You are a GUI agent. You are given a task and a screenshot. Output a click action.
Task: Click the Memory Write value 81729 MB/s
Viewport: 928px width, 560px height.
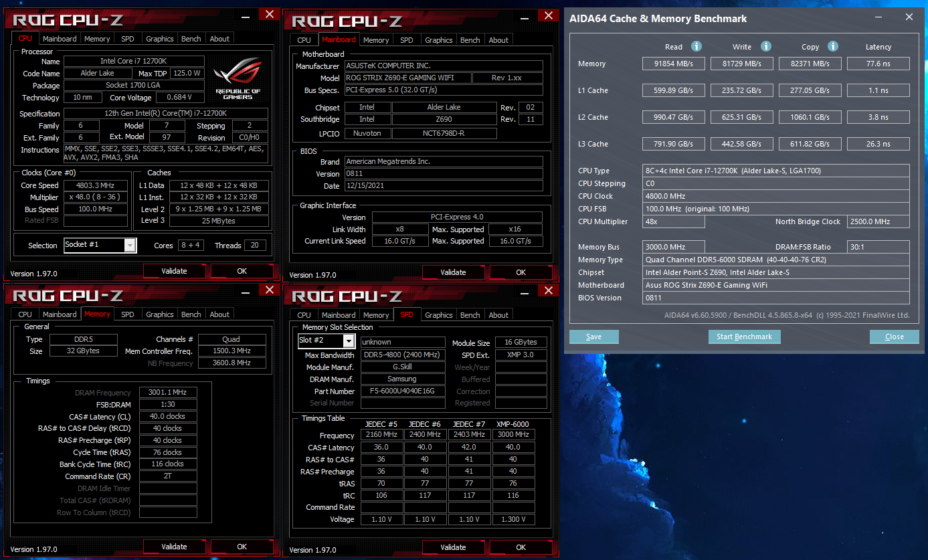[742, 64]
